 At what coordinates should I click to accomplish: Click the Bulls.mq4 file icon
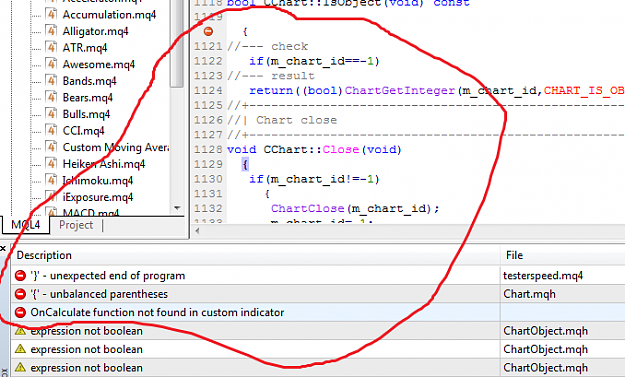[51, 113]
